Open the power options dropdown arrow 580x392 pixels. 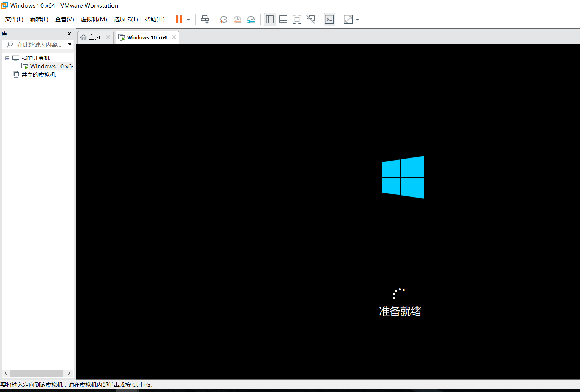[188, 20]
